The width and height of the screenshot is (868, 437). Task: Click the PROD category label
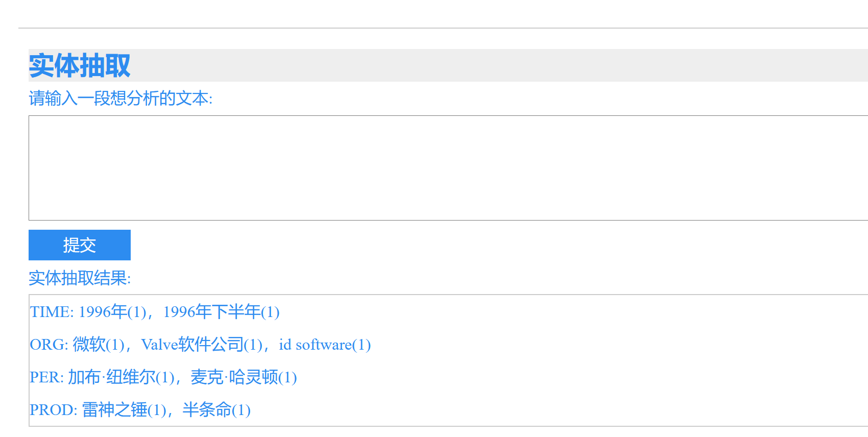tap(52, 410)
